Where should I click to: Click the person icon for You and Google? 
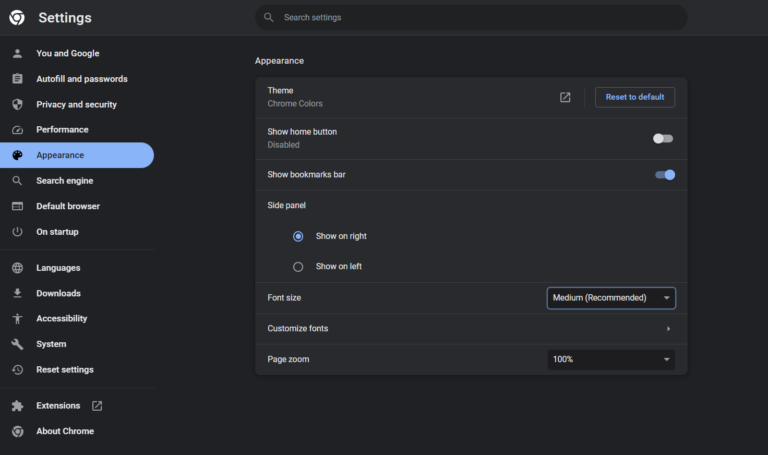17,54
